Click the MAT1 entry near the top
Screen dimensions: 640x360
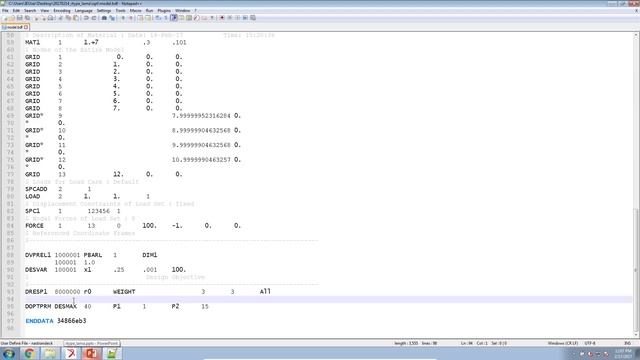(33, 42)
